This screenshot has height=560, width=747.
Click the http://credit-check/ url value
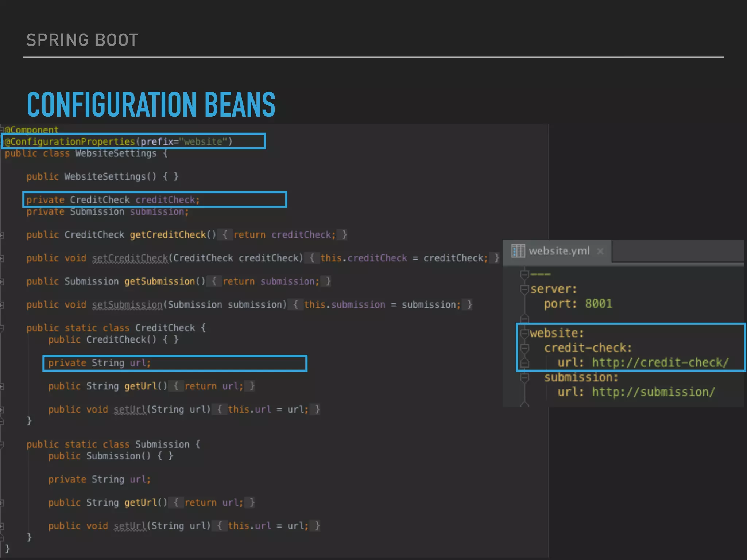[x=660, y=363]
